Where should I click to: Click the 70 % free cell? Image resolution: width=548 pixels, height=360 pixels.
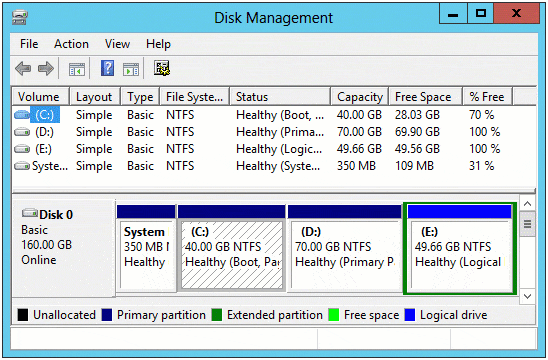tap(481, 115)
